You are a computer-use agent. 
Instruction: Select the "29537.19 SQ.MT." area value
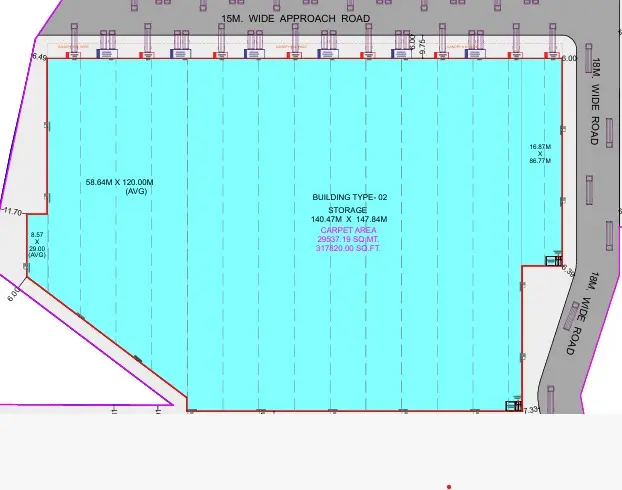tap(348, 239)
